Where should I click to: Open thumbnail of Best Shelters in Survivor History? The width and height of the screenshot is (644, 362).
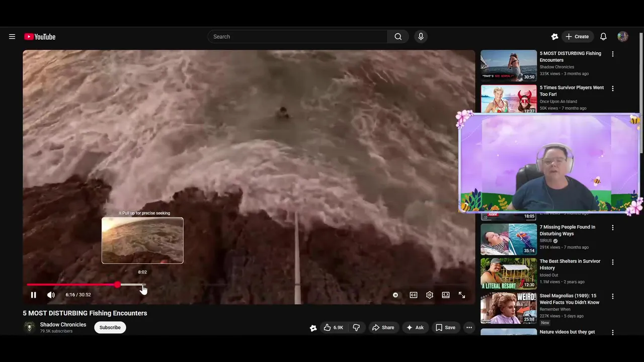coord(509,274)
